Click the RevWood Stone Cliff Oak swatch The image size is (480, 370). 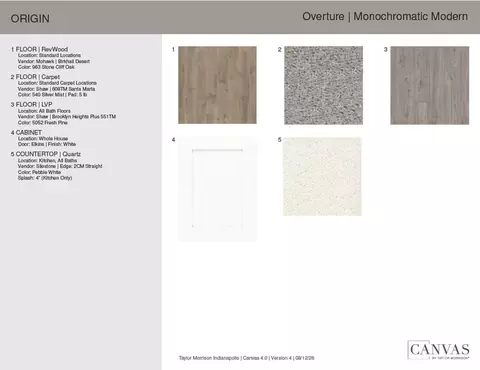click(x=217, y=85)
